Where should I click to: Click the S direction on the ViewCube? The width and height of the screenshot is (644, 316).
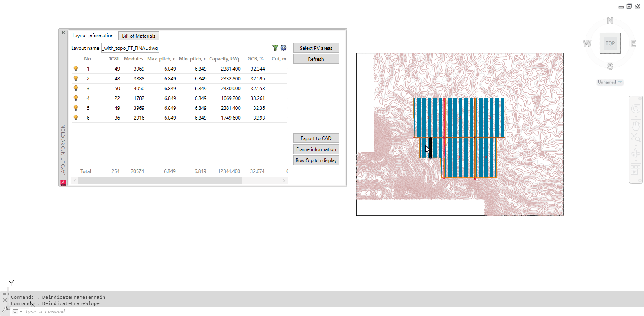pos(610,66)
